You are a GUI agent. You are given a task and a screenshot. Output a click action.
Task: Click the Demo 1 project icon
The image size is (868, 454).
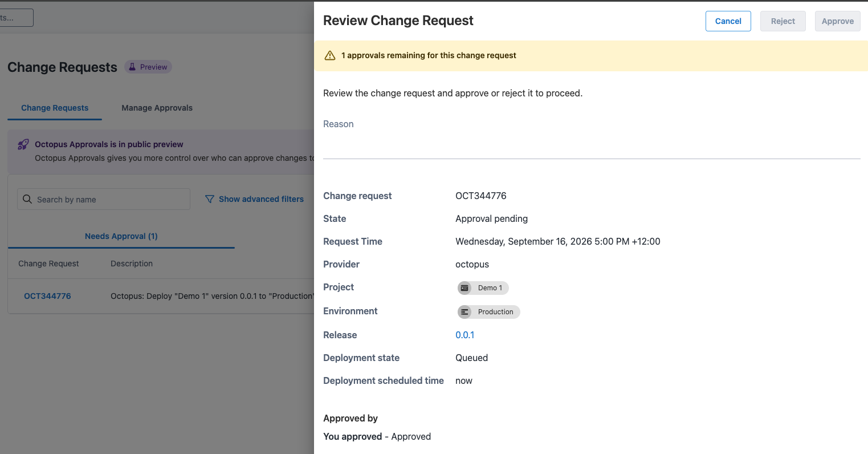[x=464, y=288]
